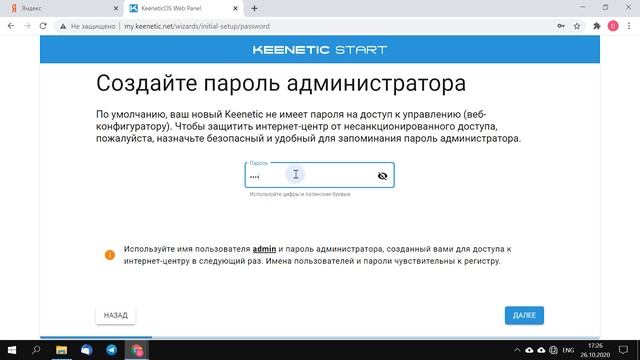Click Chrome icon in taskbar

tap(137, 350)
